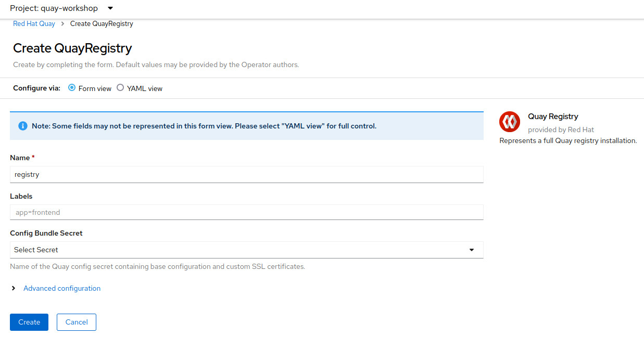The image size is (644, 349).
Task: Select the YAML view radio button
Action: point(120,88)
